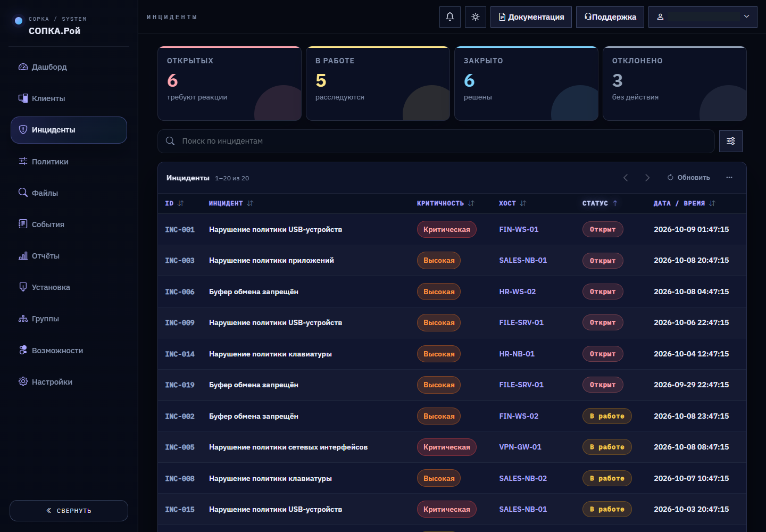Viewport: 766px width, 532px height.
Task: Sort by the Критичность column
Action: point(446,203)
